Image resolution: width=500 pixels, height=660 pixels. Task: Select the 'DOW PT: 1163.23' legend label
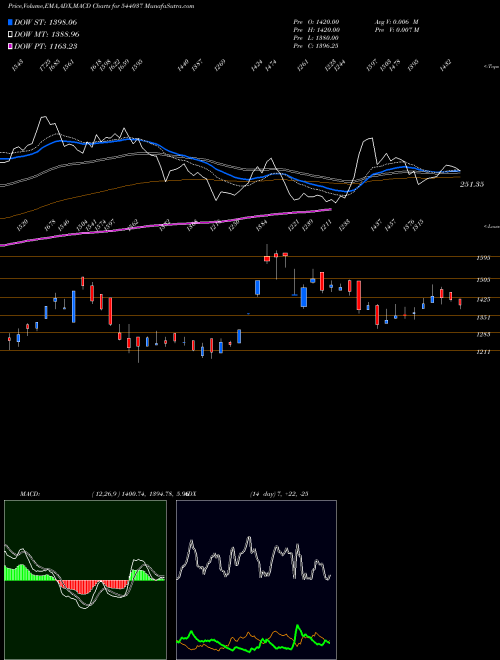45,47
